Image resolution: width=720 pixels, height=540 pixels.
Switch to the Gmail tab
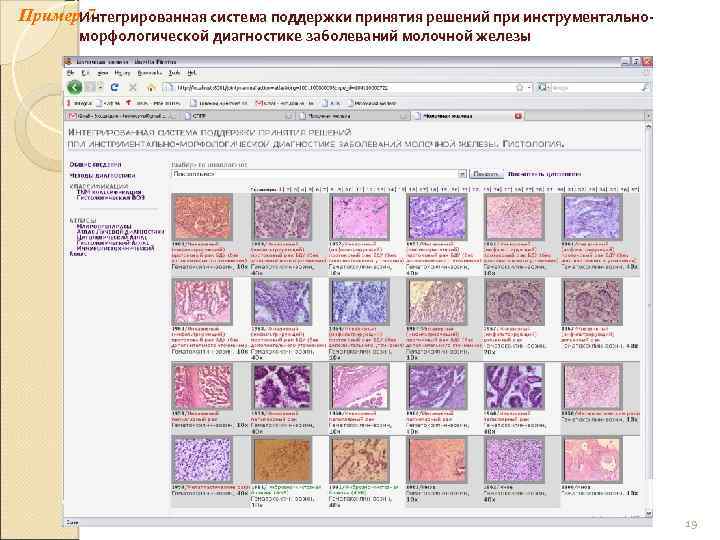pyautogui.click(x=122, y=116)
